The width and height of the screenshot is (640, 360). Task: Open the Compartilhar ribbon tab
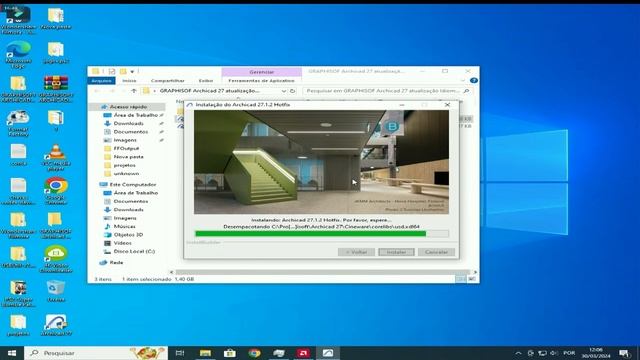pyautogui.click(x=167, y=81)
